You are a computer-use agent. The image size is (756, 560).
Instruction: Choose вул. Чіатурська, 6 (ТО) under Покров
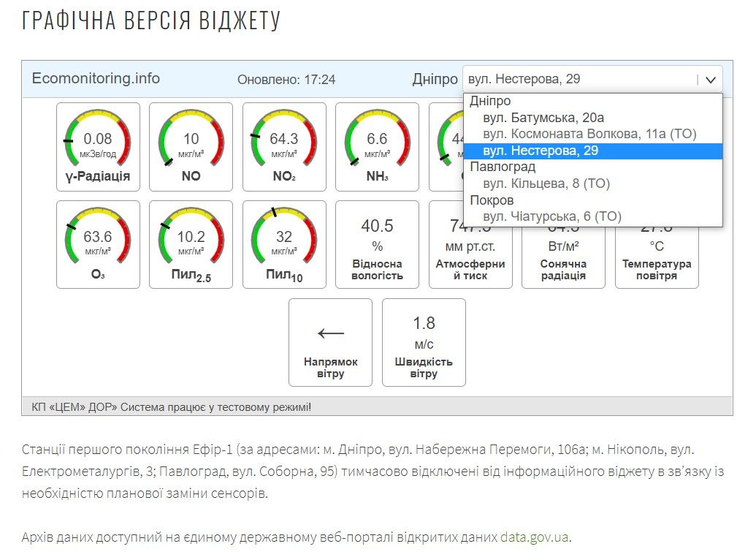(x=552, y=216)
